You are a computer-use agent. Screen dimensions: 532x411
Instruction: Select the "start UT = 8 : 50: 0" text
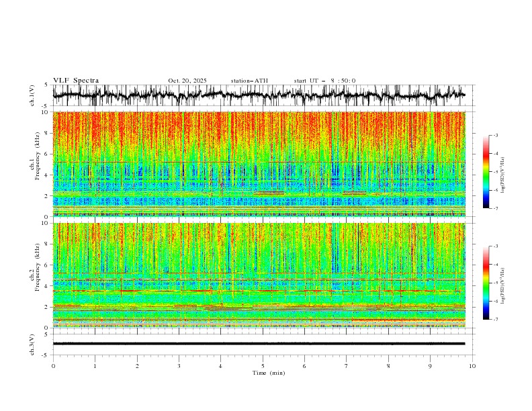pyautogui.click(x=324, y=81)
